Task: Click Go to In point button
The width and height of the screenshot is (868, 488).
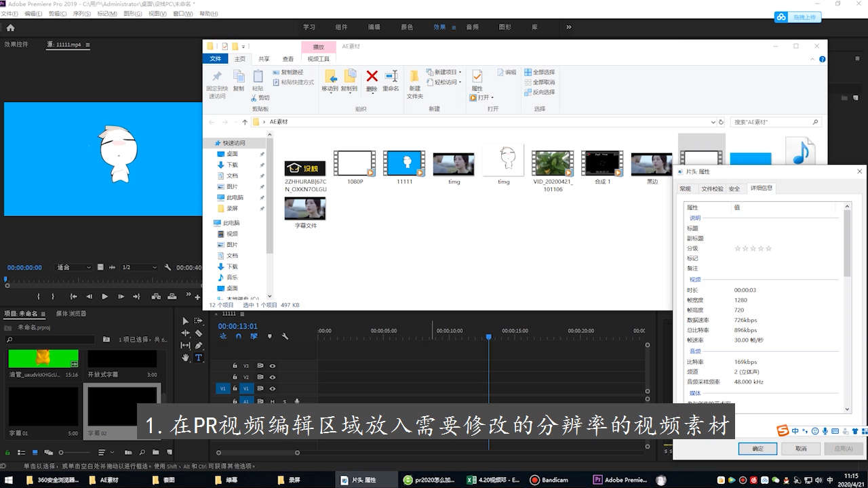Action: (73, 296)
